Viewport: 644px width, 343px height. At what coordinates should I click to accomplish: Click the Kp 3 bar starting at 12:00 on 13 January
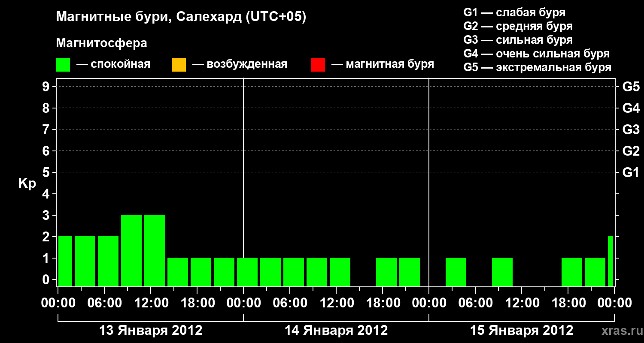point(155,250)
